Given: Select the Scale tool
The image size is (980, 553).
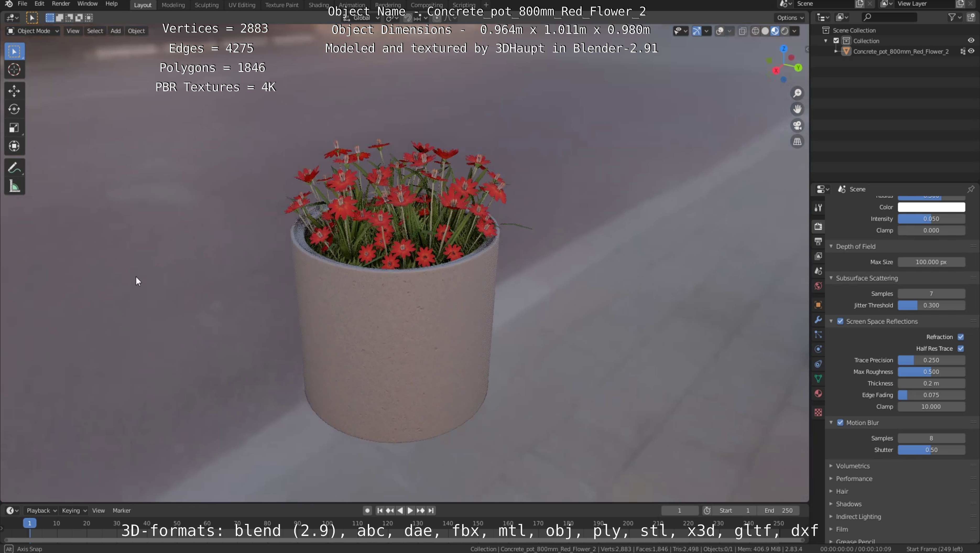Looking at the screenshot, I should coord(14,128).
